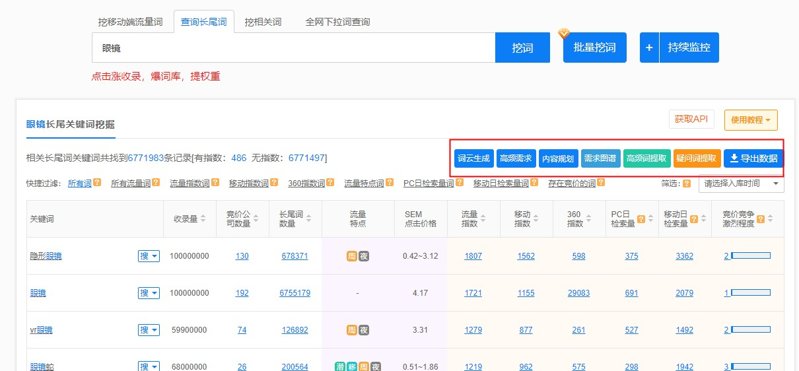Click the help icon beside 存在竞价的词 filter
Screen dimensions: 799x371
click(601, 182)
